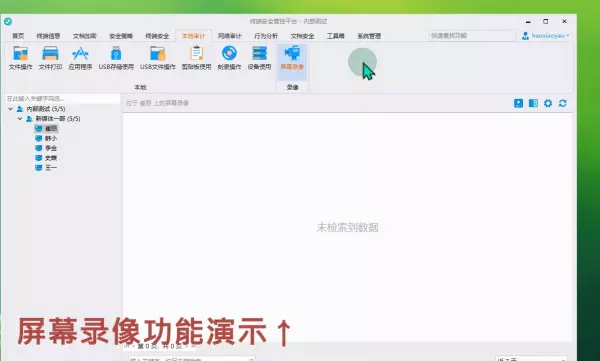600x361 pixels.
Task: Select the 本地审计 tab
Action: click(193, 36)
